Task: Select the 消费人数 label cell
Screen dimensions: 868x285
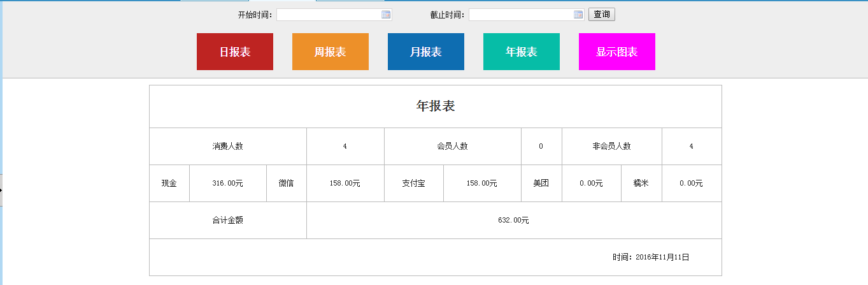Action: pyautogui.click(x=228, y=146)
